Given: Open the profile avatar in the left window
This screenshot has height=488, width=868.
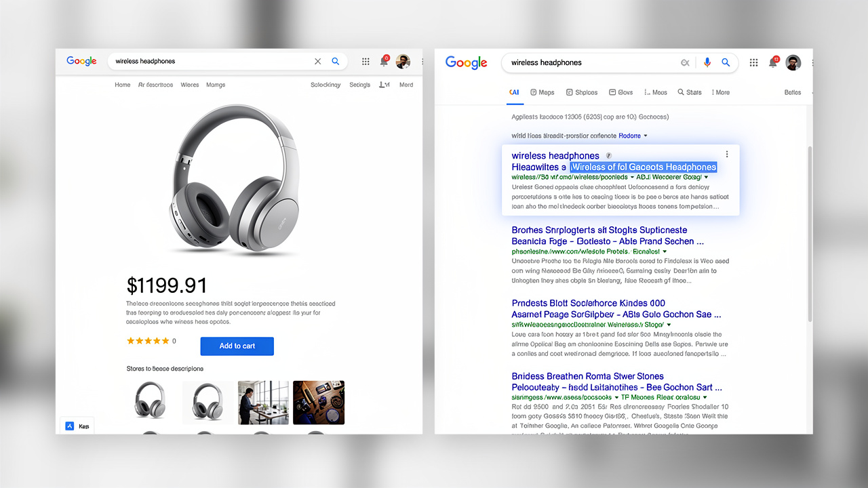Looking at the screenshot, I should pyautogui.click(x=403, y=62).
